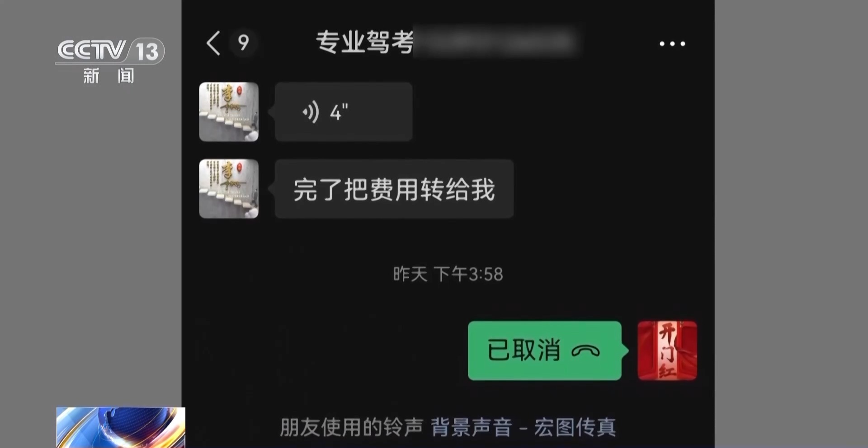Viewport: 868px width, 448px height.
Task: Tap the 4" duration text in voice bubble
Action: pyautogui.click(x=339, y=112)
